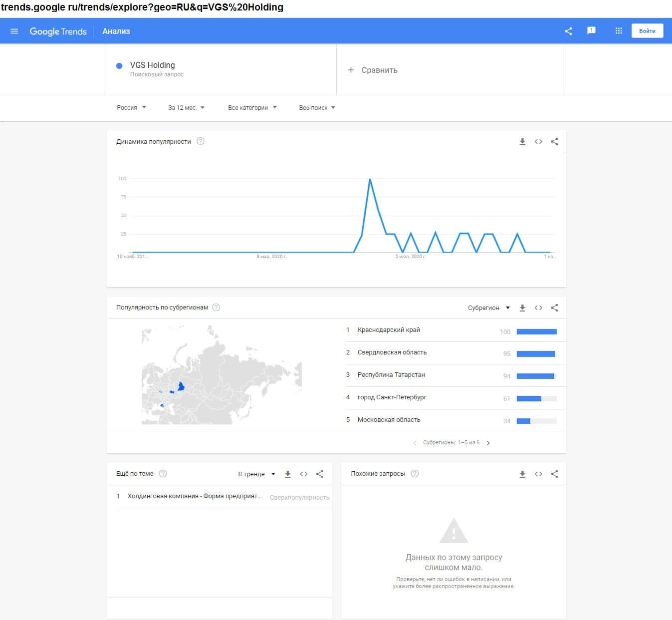
Task: Click Сравнить to add a comparison term
Action: tap(373, 70)
